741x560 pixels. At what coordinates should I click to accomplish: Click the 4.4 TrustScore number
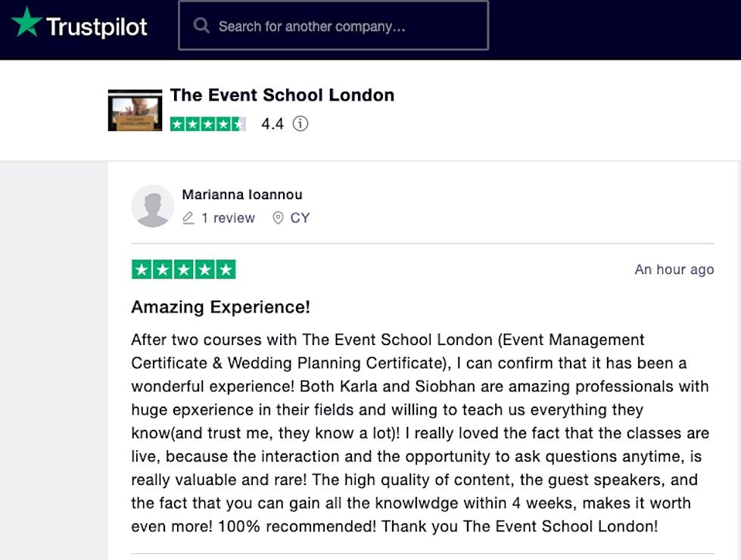point(272,124)
